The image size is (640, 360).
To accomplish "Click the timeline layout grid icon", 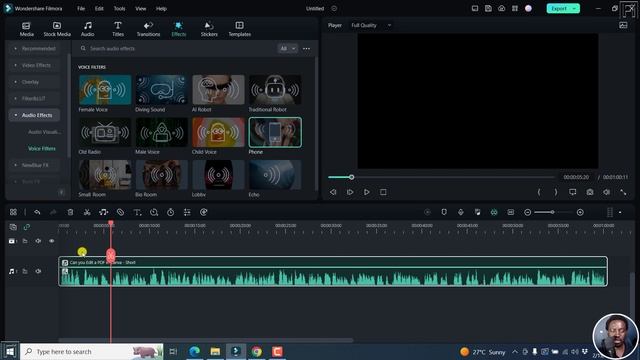I will [13, 212].
